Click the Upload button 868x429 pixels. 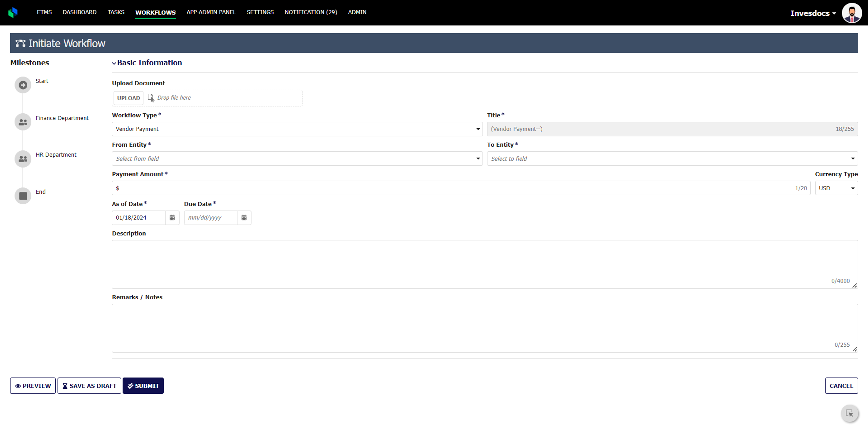pyautogui.click(x=128, y=98)
